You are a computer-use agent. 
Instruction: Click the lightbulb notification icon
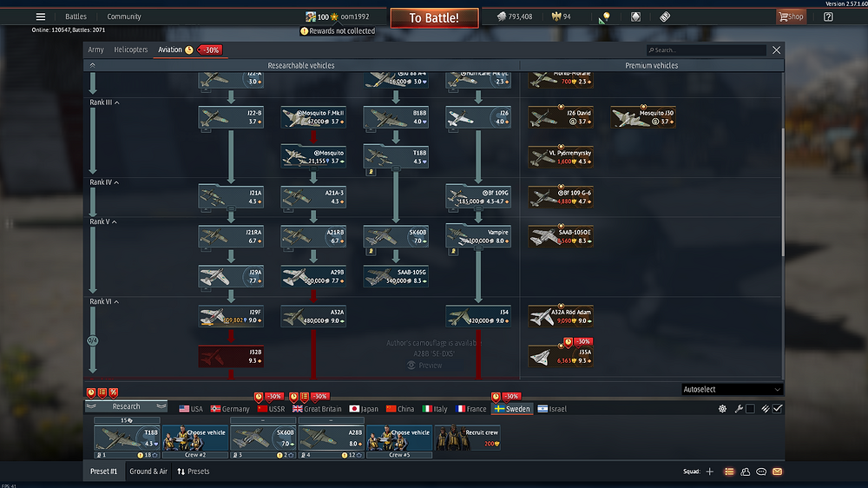(x=604, y=17)
